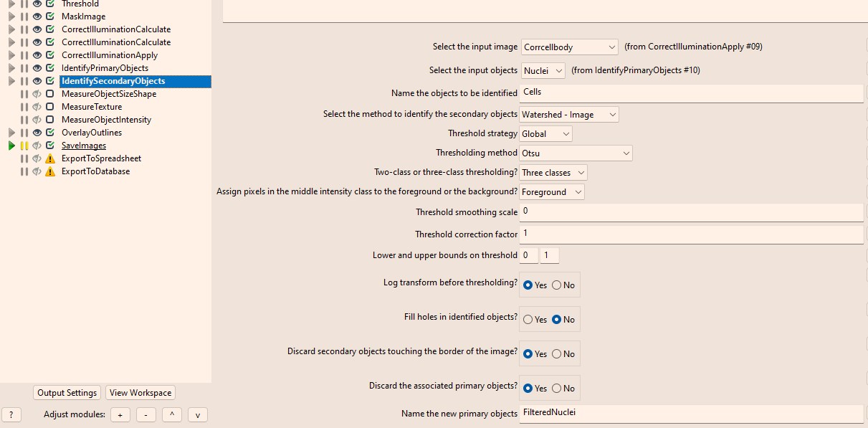Click the + icon to add a module
The height and width of the screenshot is (428, 868).
(120, 414)
